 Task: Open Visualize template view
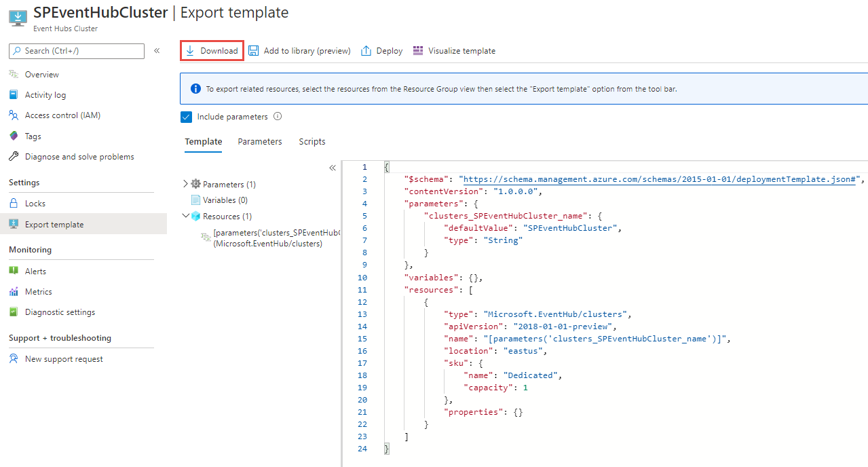(454, 51)
